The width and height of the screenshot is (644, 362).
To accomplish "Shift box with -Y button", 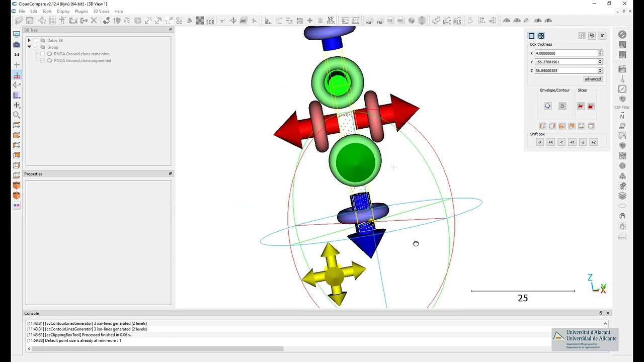I will coord(561,142).
